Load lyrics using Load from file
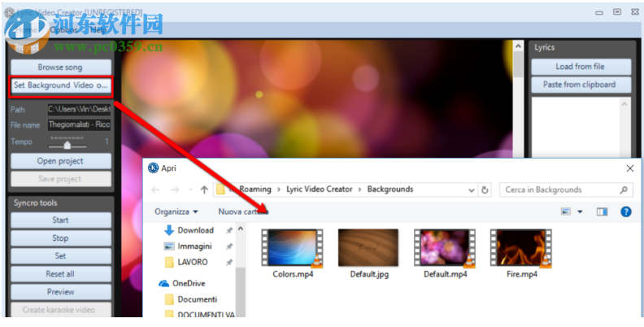Screen dimensions: 644x327 pos(581,67)
